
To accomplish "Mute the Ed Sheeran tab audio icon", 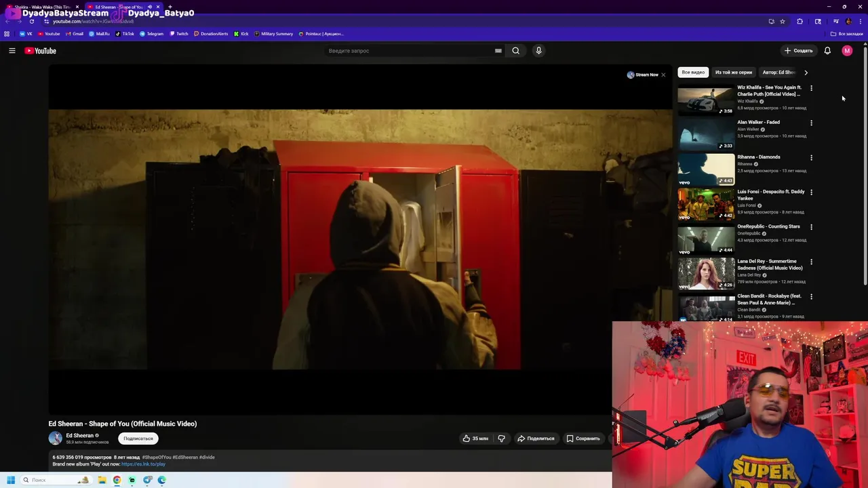I will [x=149, y=7].
